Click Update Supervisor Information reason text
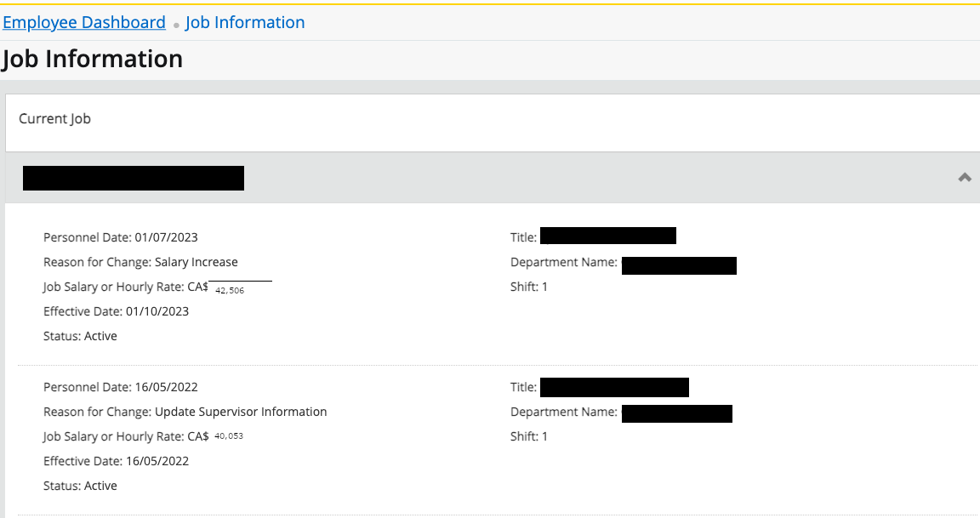This screenshot has width=980, height=518. point(240,412)
